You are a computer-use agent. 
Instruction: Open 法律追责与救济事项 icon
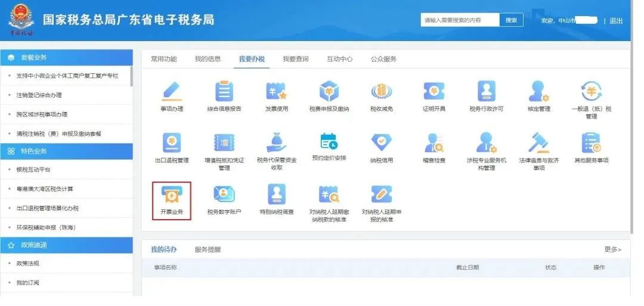(539, 143)
